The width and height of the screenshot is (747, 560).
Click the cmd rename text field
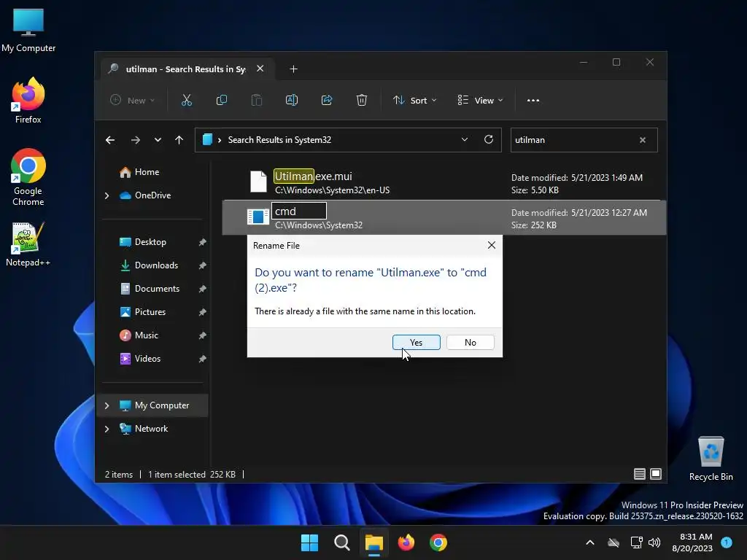point(298,211)
